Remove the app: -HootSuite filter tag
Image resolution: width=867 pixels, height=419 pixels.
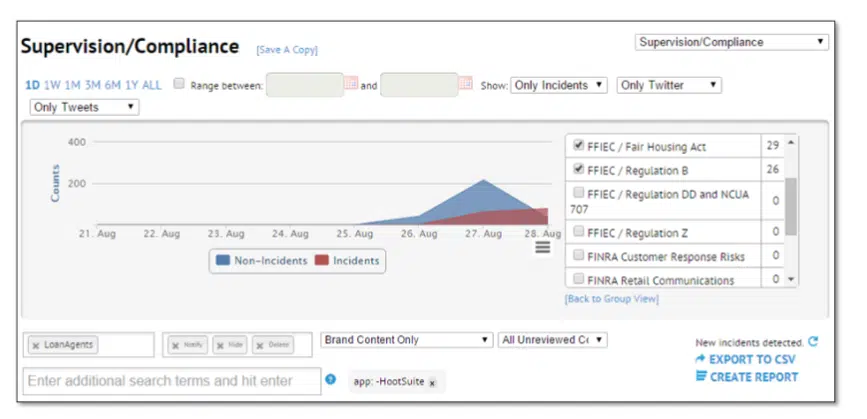click(x=432, y=382)
